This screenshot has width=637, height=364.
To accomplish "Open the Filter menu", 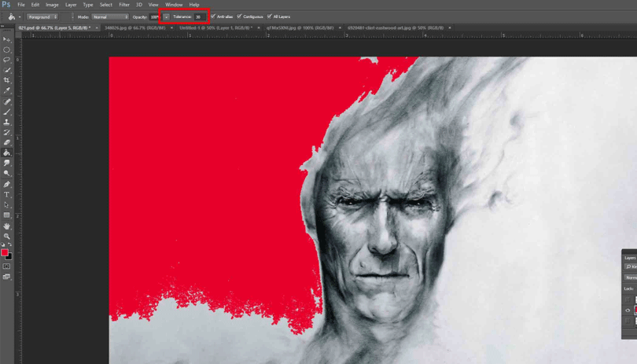I will (x=124, y=5).
